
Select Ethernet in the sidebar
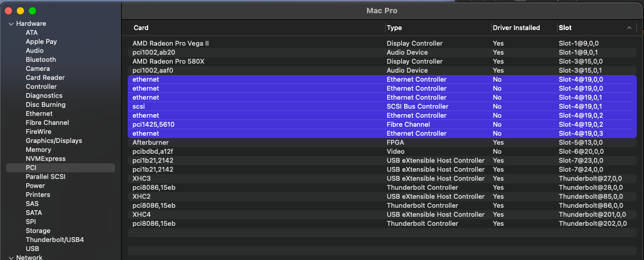39,113
